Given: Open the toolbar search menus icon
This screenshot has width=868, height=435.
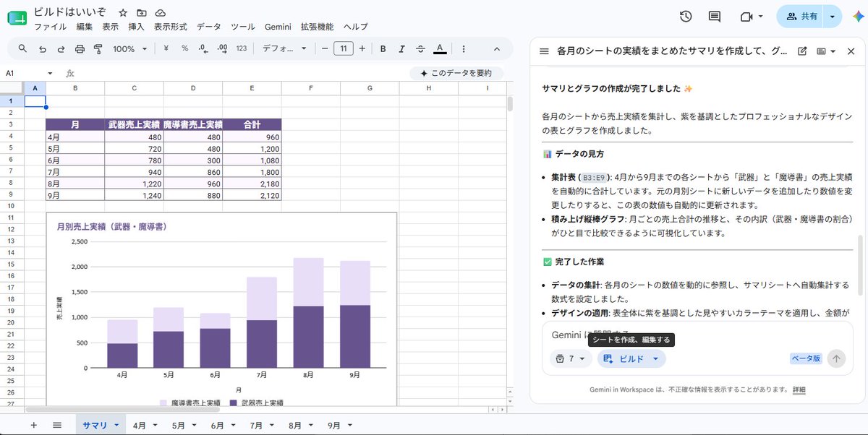Looking at the screenshot, I should point(23,48).
